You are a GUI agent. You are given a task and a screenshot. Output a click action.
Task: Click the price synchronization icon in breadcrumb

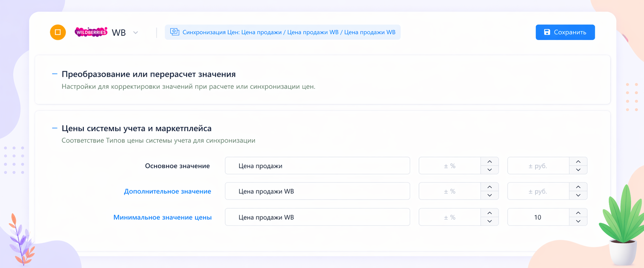coord(174,32)
